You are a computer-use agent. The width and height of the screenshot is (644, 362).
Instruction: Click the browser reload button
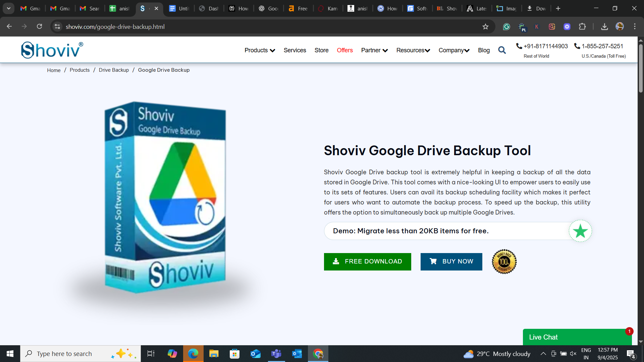[39, 26]
